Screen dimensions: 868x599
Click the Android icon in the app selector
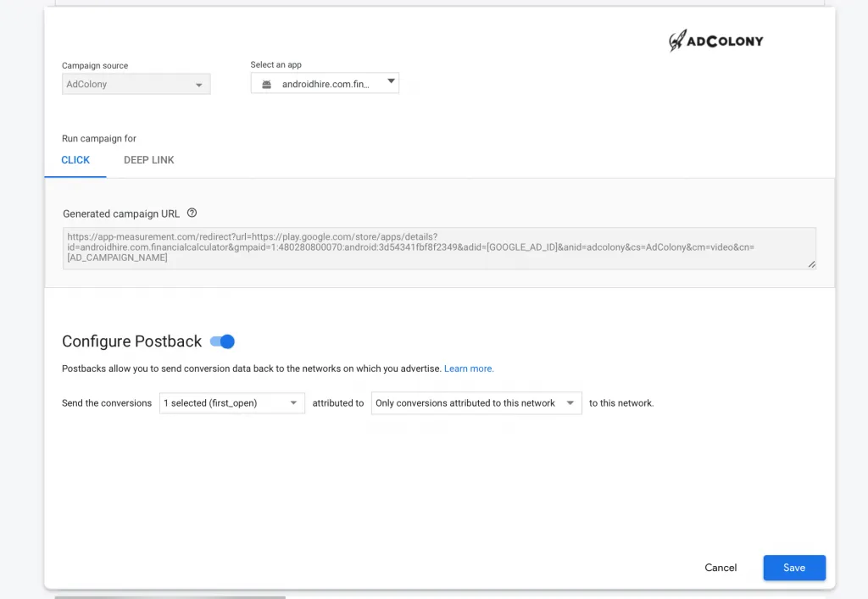click(266, 84)
